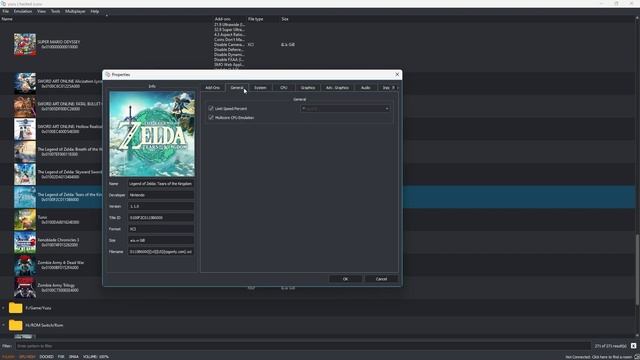Screen dimensions: 640x360
Task: Sort by the Add-ons column header
Action: pos(222,19)
